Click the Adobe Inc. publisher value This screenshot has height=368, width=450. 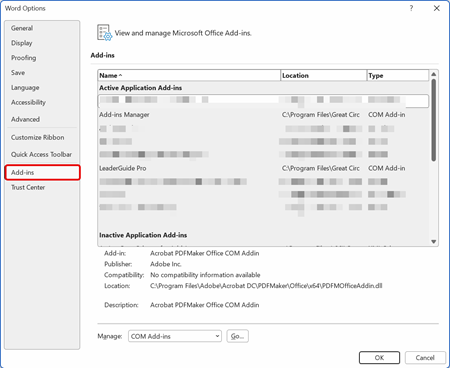166,264
